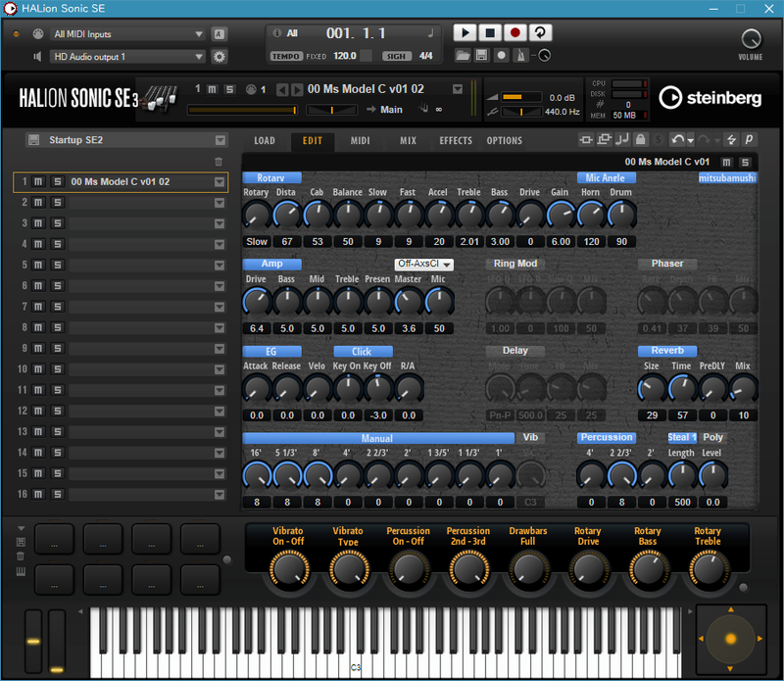Click the sphere control orange dot
Screen dimensions: 784x681
pyautogui.click(x=730, y=639)
